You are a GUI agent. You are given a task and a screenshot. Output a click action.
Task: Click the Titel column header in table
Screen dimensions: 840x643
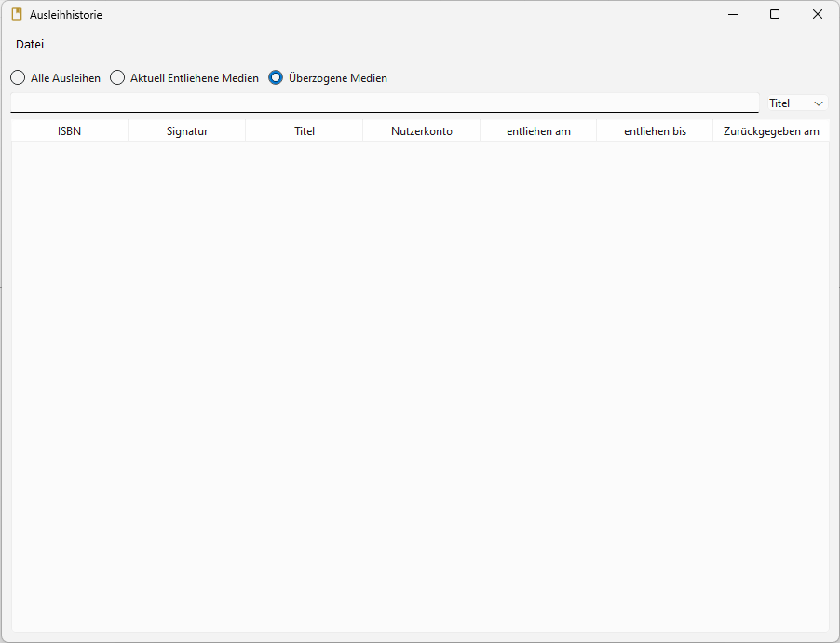point(305,131)
